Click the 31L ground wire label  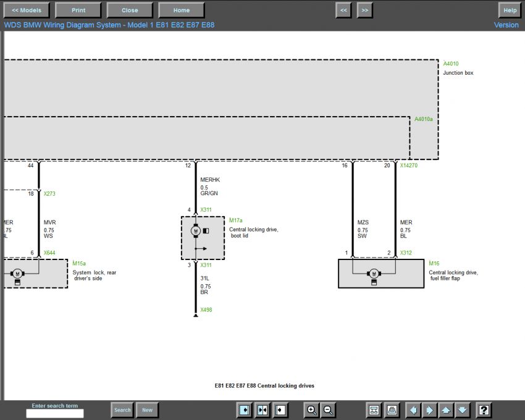pos(204,279)
